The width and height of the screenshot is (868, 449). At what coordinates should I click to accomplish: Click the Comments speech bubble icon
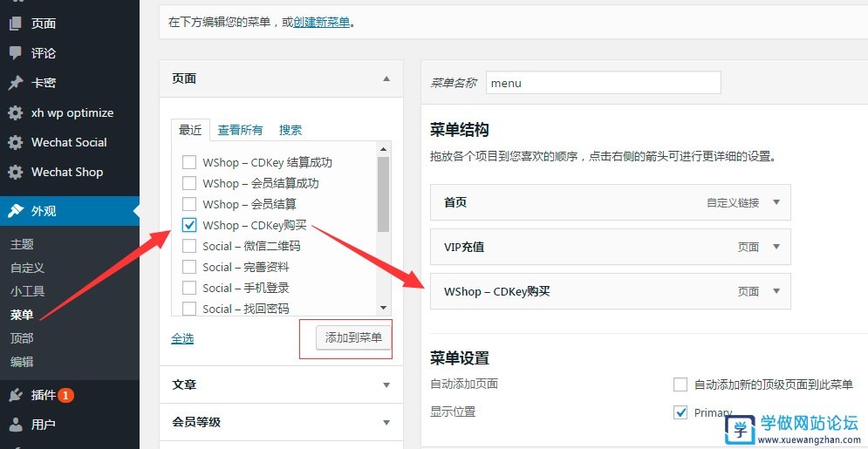[16, 53]
